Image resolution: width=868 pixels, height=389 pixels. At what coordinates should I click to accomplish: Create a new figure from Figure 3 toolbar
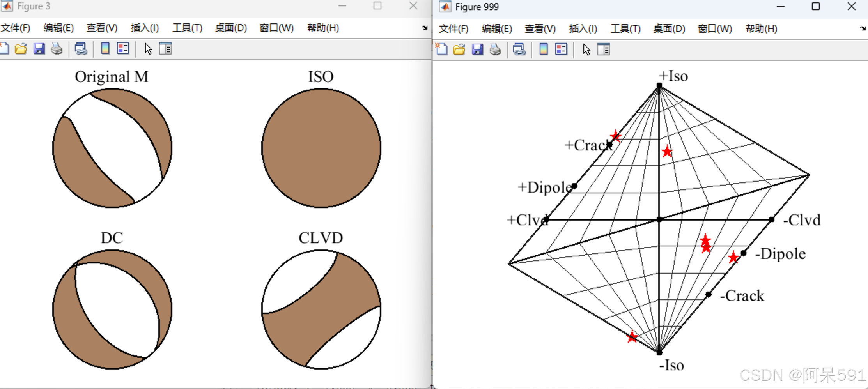[x=5, y=49]
